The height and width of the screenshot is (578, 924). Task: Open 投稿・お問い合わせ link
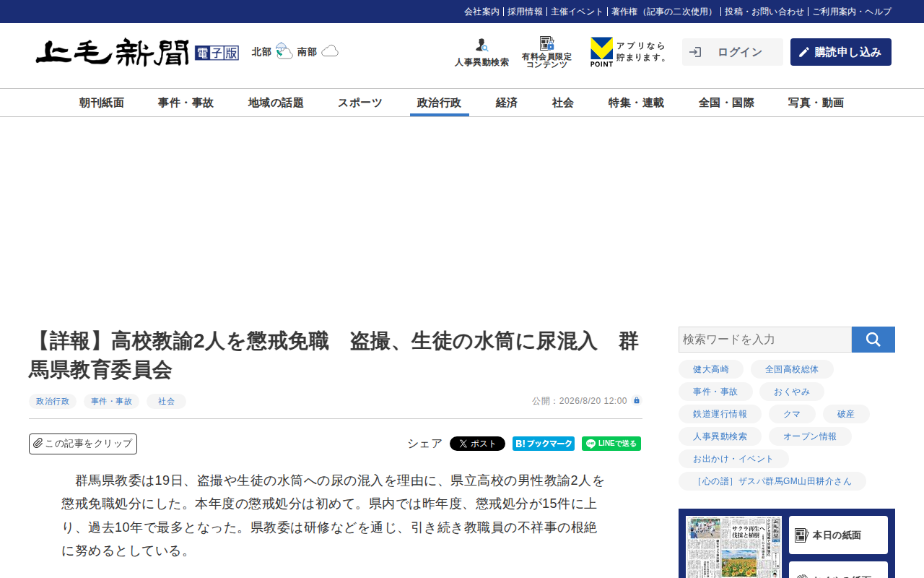[764, 12]
